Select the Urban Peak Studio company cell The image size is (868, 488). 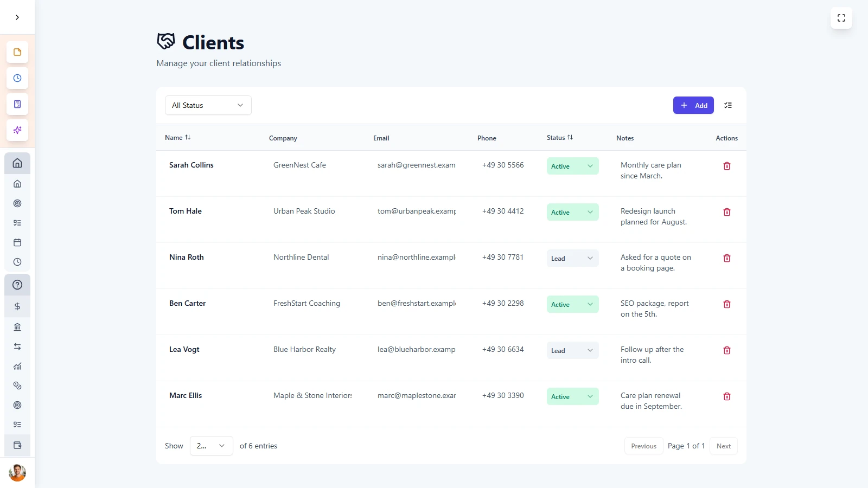pos(304,211)
